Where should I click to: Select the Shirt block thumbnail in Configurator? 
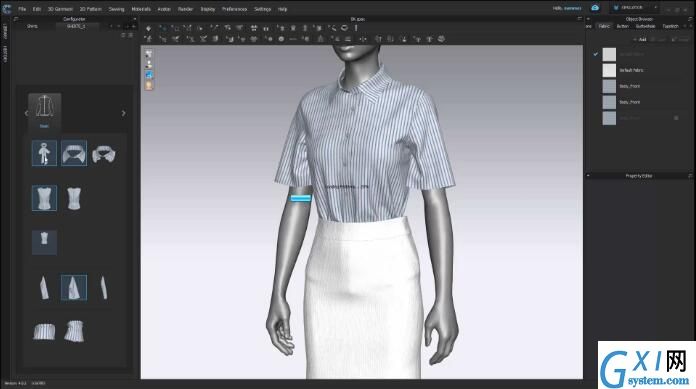(44, 111)
